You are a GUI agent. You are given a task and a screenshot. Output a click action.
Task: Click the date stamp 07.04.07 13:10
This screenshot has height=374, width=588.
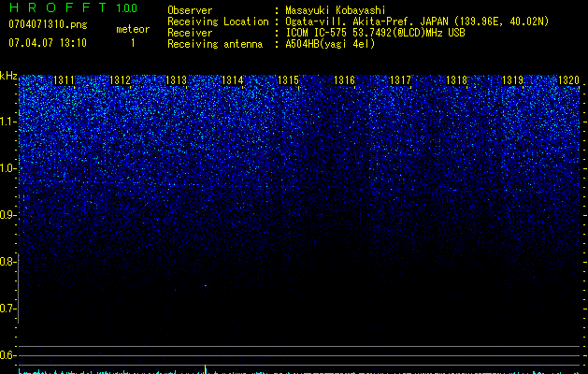pos(48,43)
